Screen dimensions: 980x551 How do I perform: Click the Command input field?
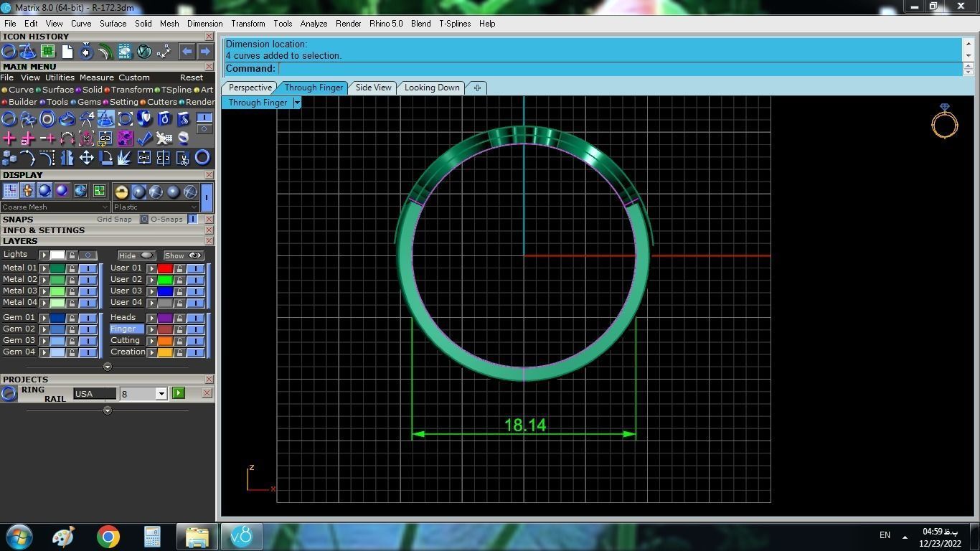point(621,69)
